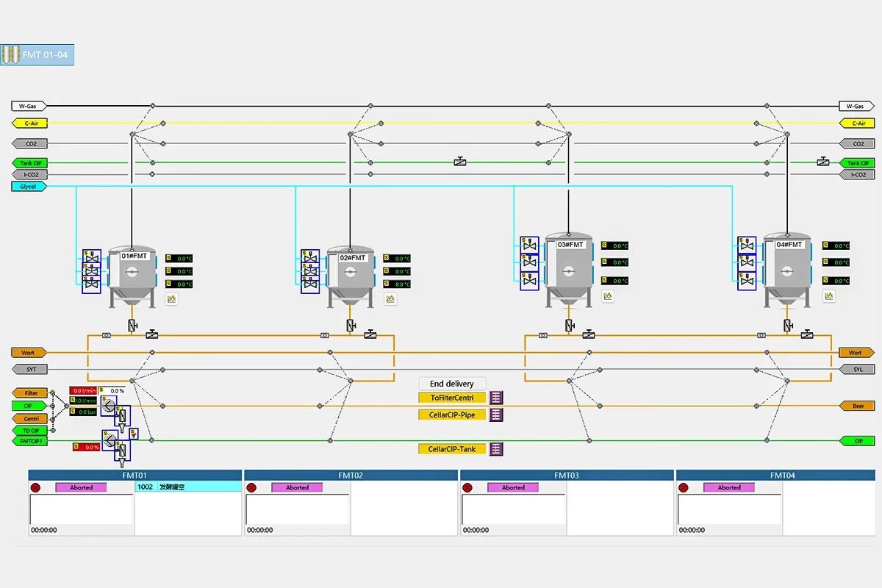This screenshot has height=588, width=882.
Task: Click the 01#FMT fermentation tank graphic
Action: click(132, 276)
